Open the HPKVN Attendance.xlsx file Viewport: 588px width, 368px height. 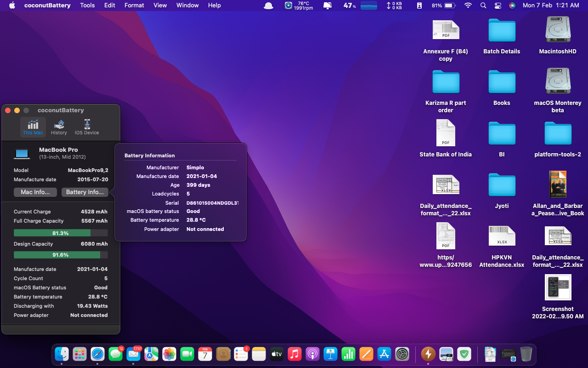502,236
